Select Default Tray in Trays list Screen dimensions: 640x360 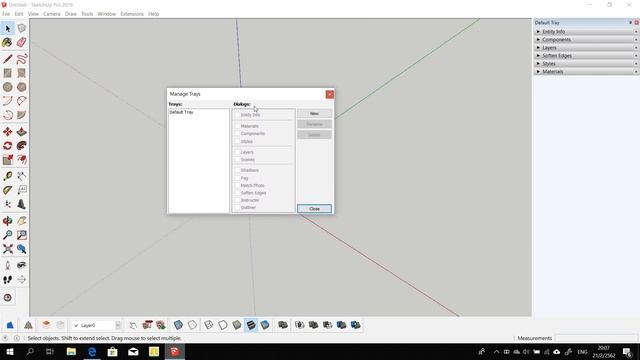click(x=181, y=112)
